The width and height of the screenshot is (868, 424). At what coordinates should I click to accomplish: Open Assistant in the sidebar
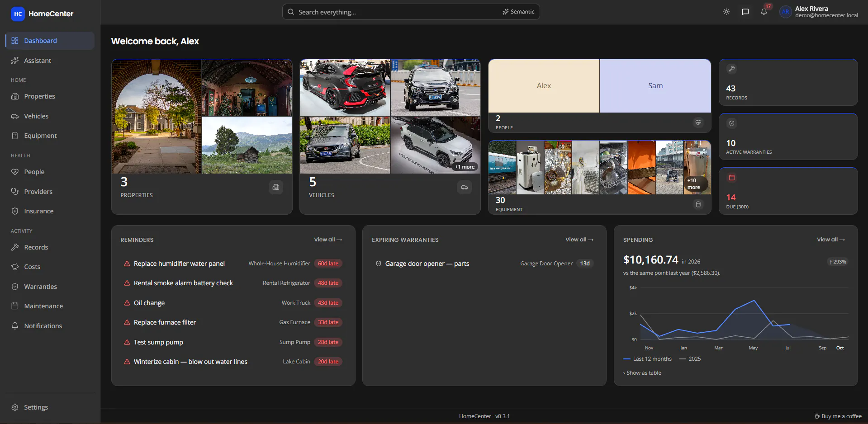pyautogui.click(x=50, y=61)
